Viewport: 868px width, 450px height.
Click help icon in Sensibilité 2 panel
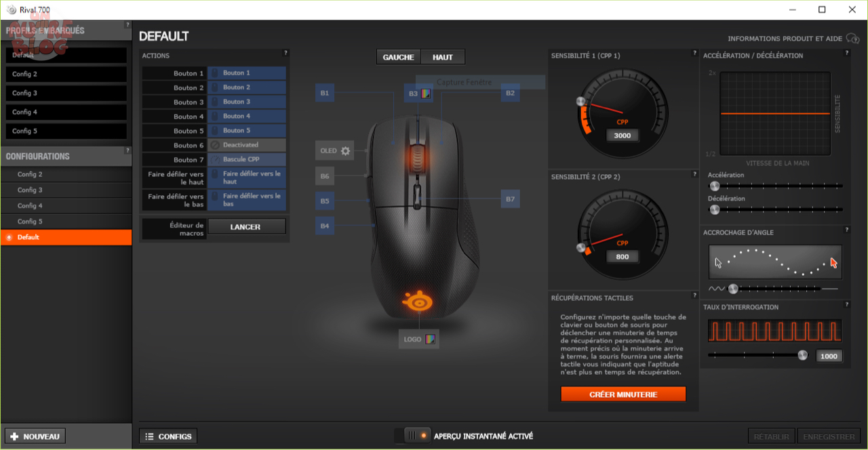tap(695, 174)
